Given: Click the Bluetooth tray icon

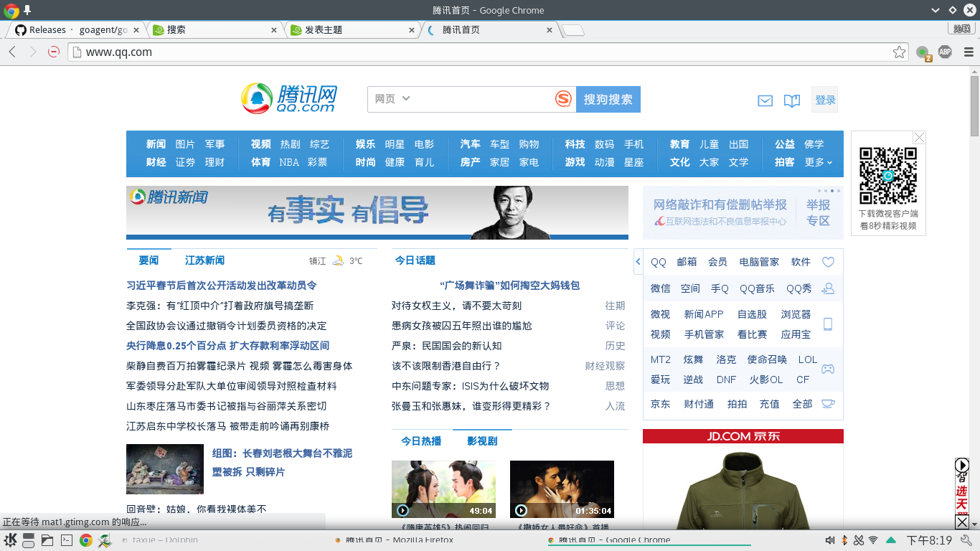Looking at the screenshot, I should coord(844,540).
